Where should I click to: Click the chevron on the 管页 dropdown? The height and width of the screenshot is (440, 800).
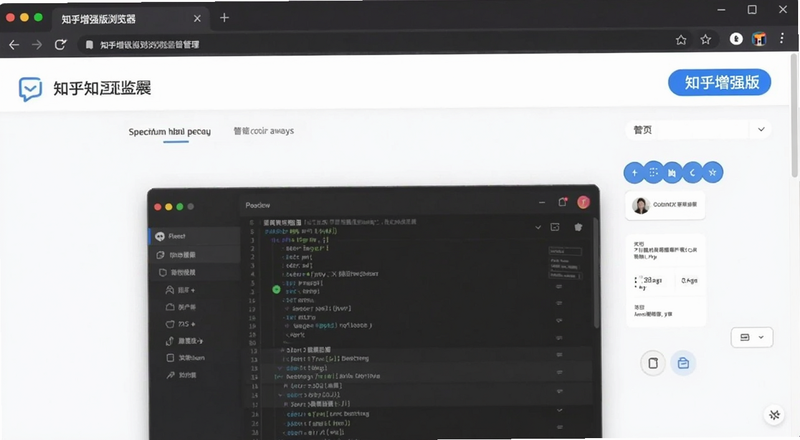point(761,130)
